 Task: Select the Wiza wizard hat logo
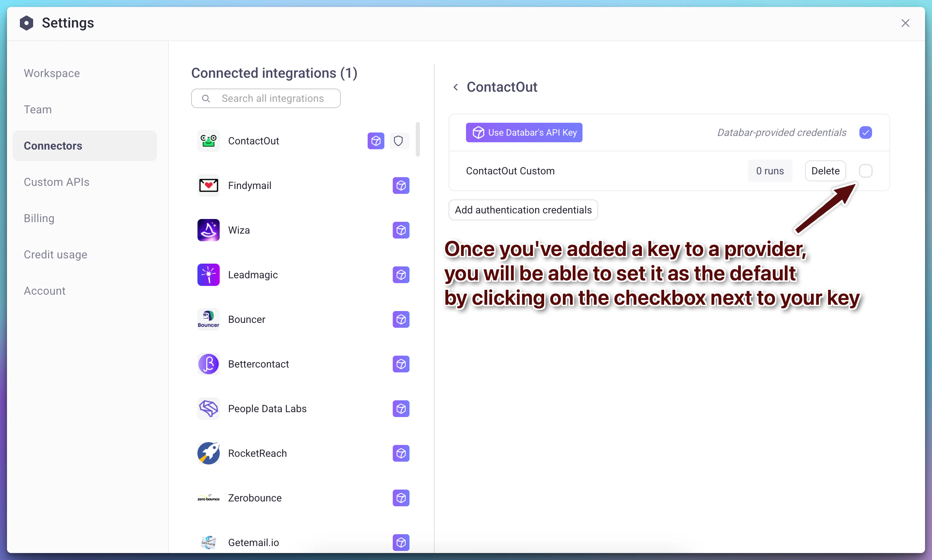pyautogui.click(x=208, y=230)
